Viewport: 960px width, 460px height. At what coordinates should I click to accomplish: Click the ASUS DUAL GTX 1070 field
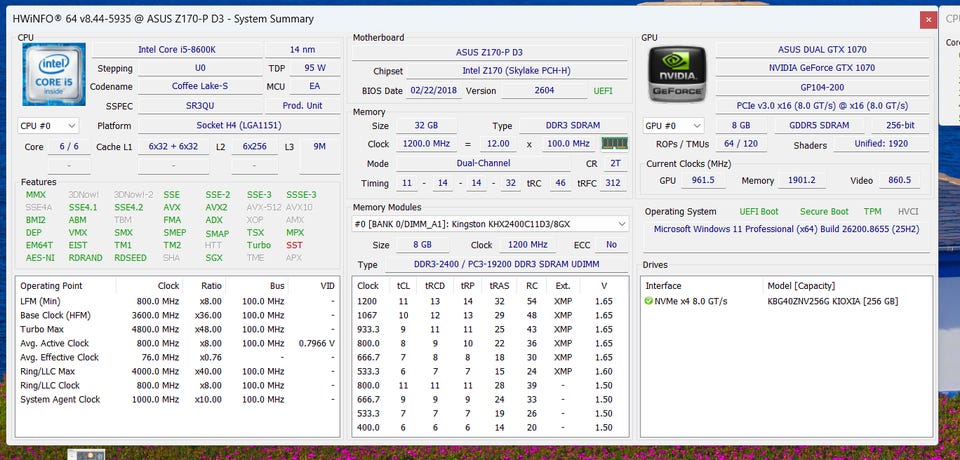[822, 50]
